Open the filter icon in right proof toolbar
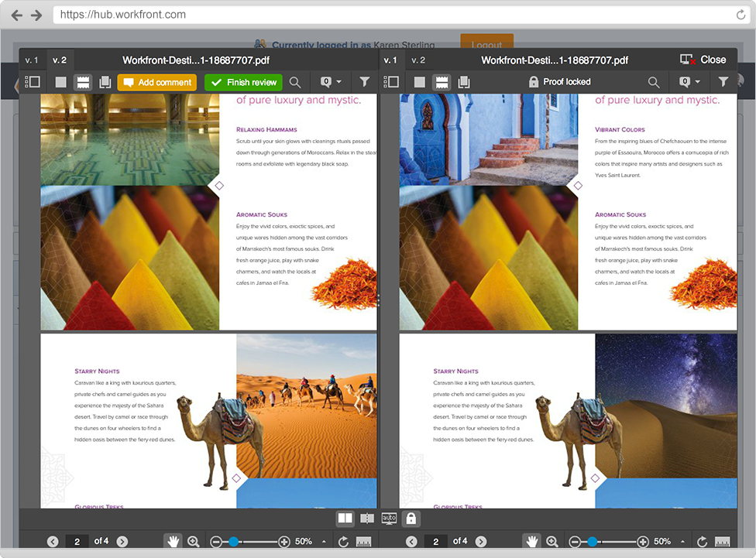Viewport: 756px width, 558px height. [723, 82]
